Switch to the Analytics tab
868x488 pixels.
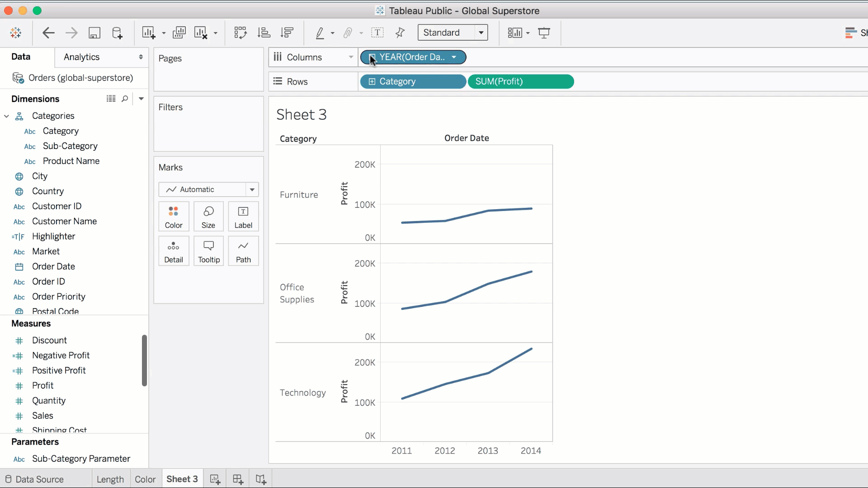click(81, 57)
